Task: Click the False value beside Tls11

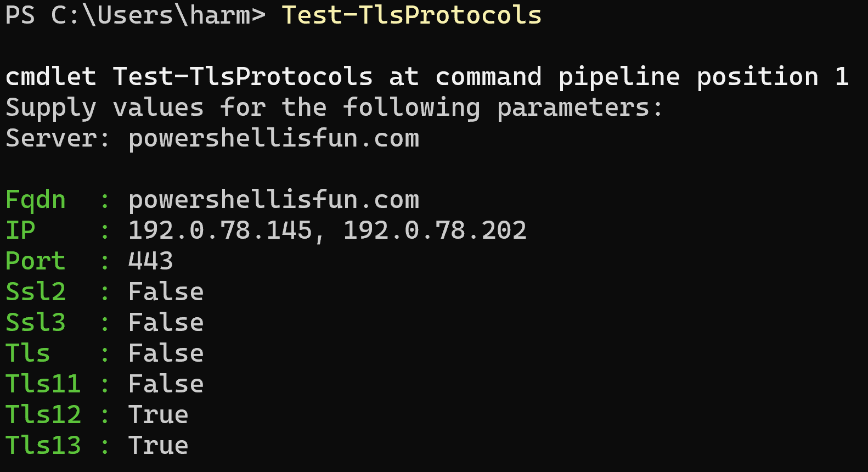Action: 166,384
